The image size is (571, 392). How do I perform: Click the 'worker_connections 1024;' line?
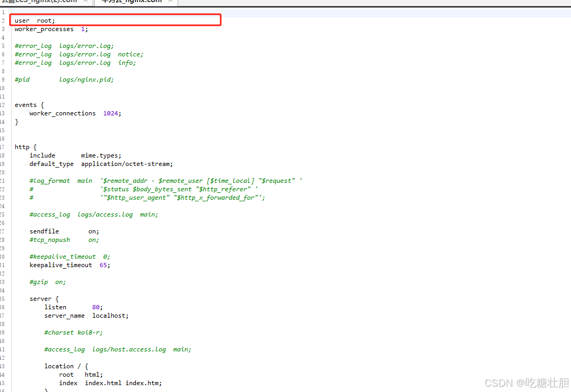point(75,113)
